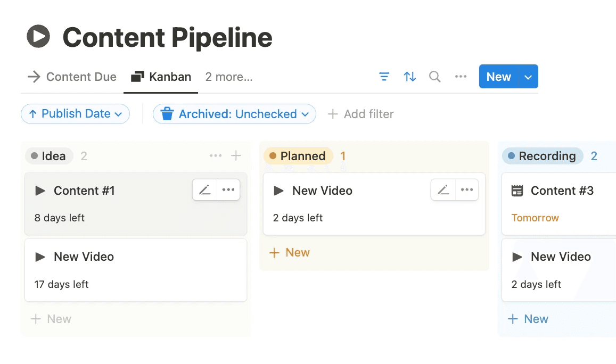The image size is (616, 364).
Task: Expand the New button dropdown arrow
Action: pyautogui.click(x=528, y=77)
